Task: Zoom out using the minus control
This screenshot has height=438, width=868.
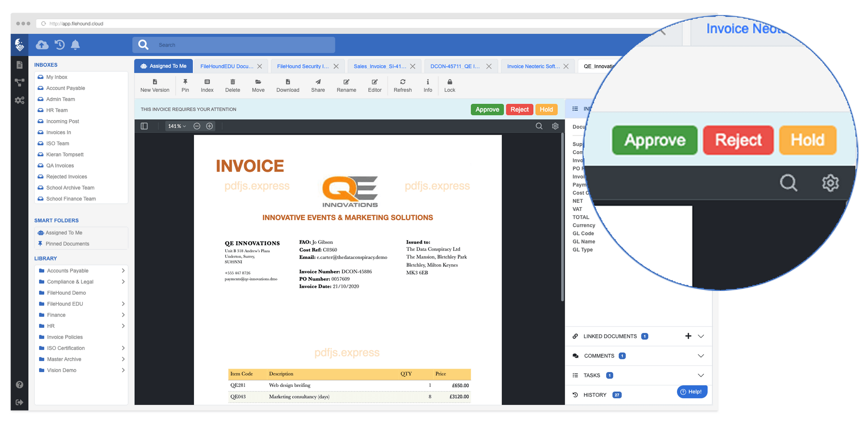Action: point(197,126)
